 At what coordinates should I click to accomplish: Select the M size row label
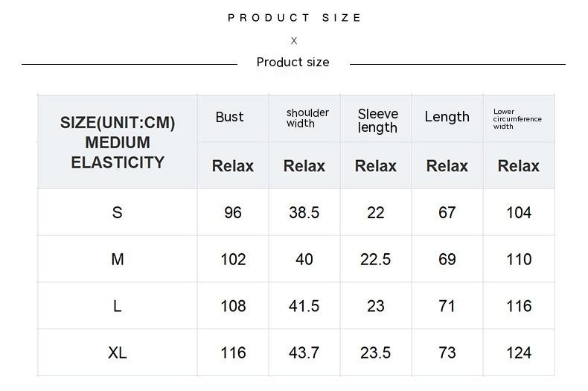[x=117, y=260]
